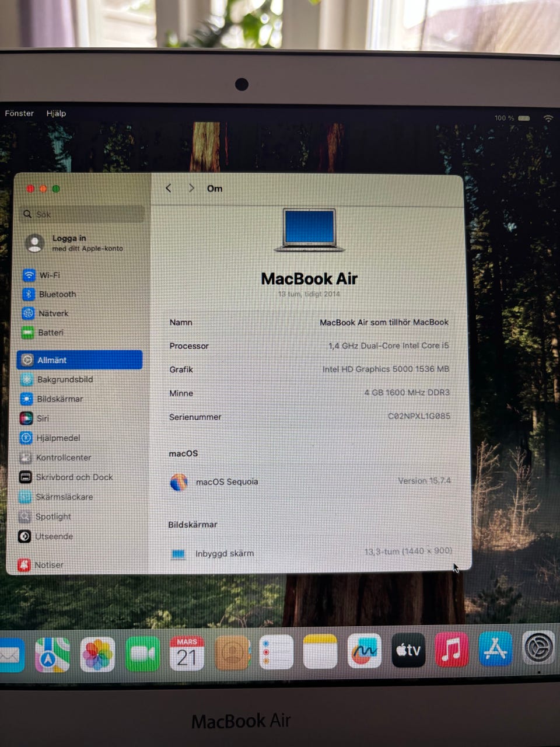
Task: Open the Hjälp menu
Action: [x=56, y=113]
